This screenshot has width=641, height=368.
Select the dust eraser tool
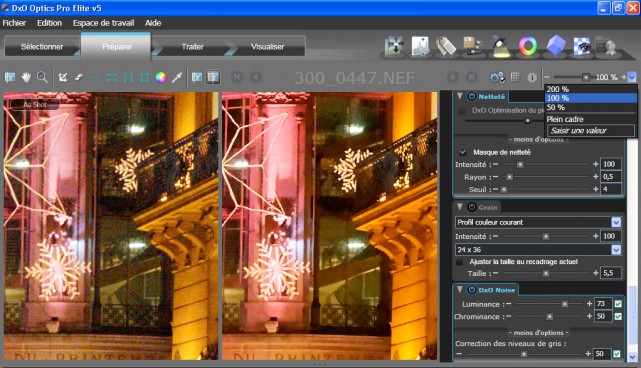(x=79, y=77)
